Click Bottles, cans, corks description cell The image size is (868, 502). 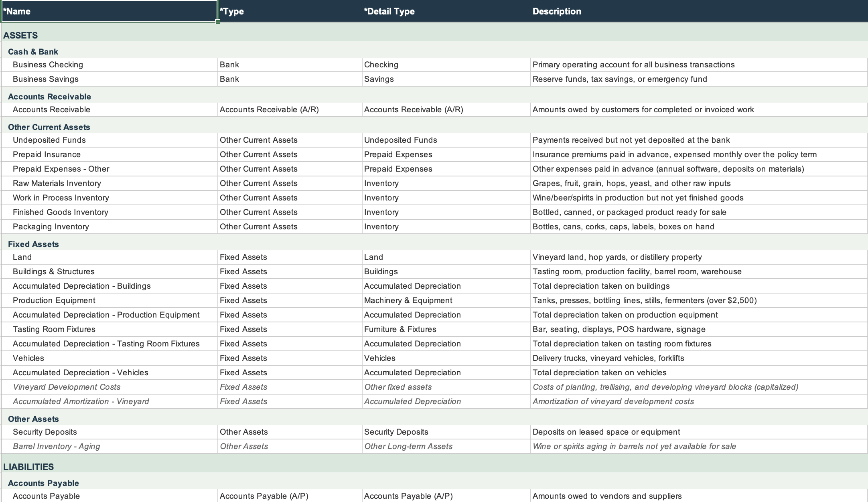(699, 227)
